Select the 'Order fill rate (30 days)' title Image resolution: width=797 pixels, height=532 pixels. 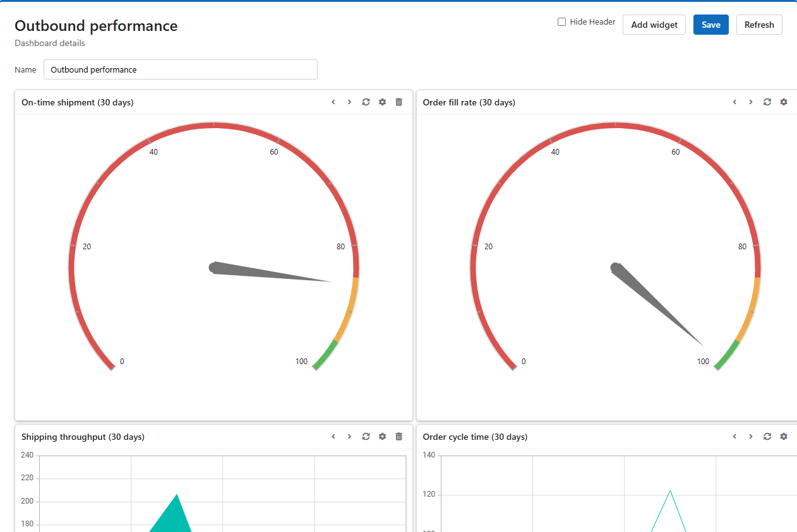click(469, 102)
